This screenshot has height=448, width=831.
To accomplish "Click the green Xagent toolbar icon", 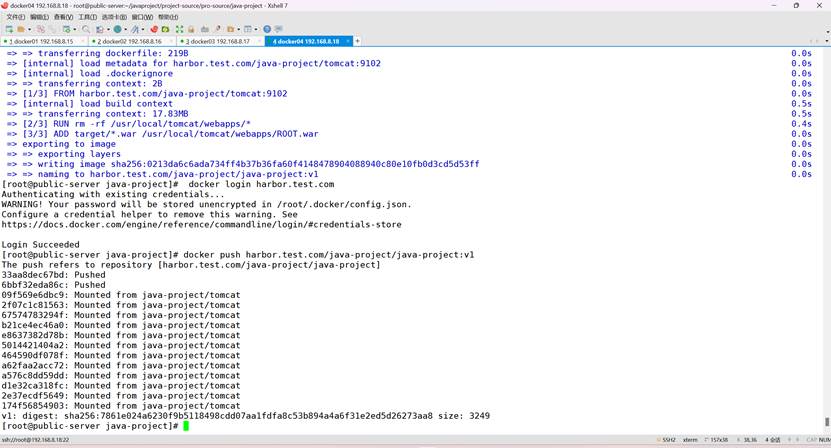I will coord(165,29).
